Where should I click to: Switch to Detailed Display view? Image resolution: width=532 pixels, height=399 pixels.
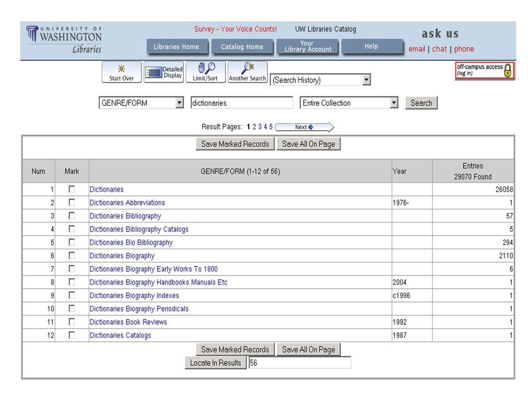164,72
